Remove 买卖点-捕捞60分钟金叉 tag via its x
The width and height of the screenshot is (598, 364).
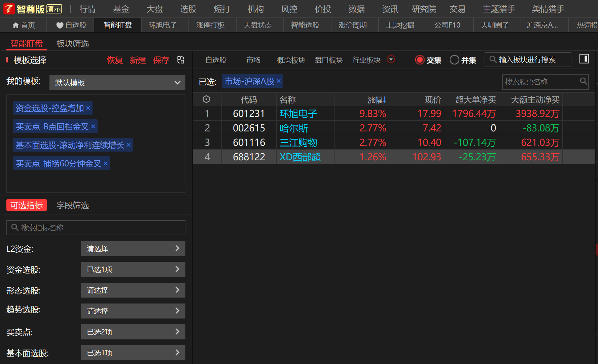[x=106, y=163]
